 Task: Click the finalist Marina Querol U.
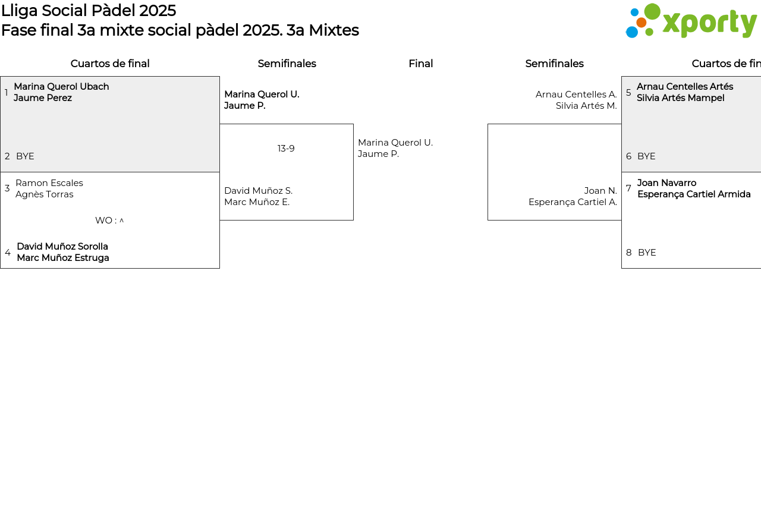pos(395,148)
